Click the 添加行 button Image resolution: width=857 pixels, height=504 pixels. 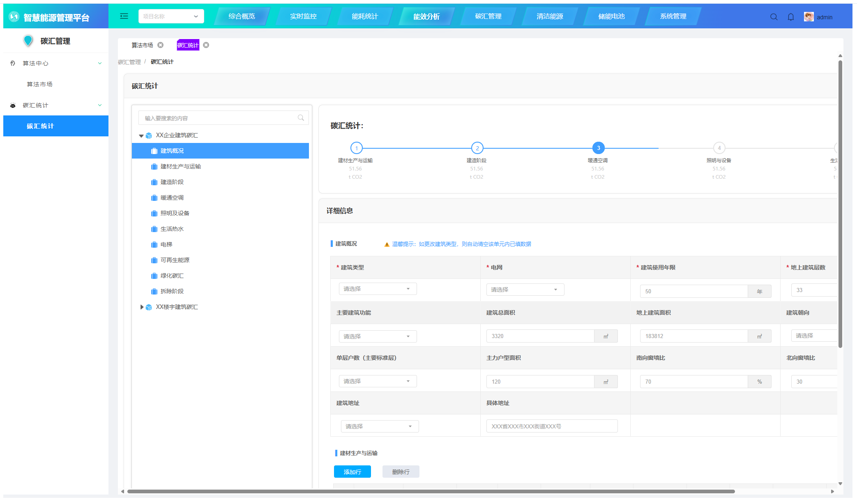click(352, 472)
